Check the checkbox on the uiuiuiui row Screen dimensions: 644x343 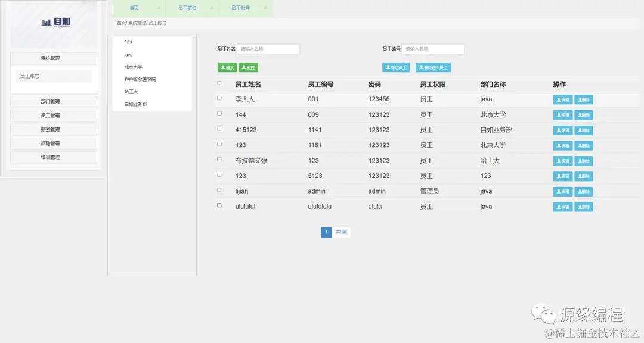pos(219,205)
